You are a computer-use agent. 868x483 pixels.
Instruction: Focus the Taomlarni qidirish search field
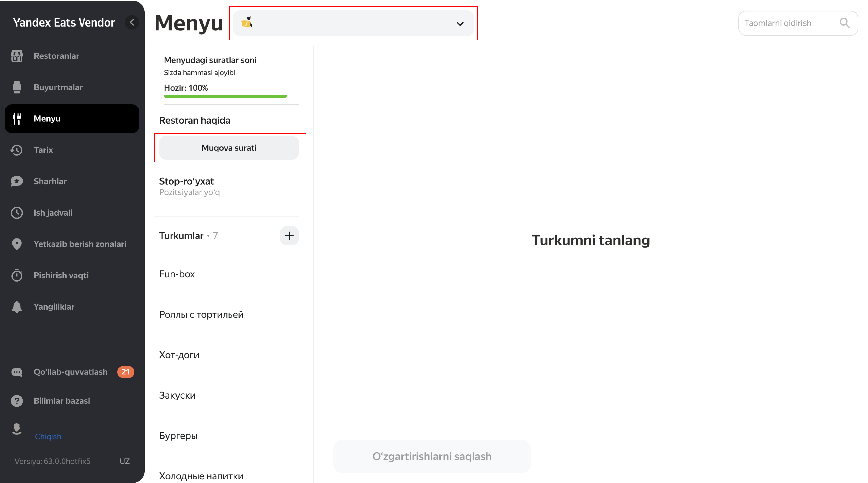click(798, 23)
